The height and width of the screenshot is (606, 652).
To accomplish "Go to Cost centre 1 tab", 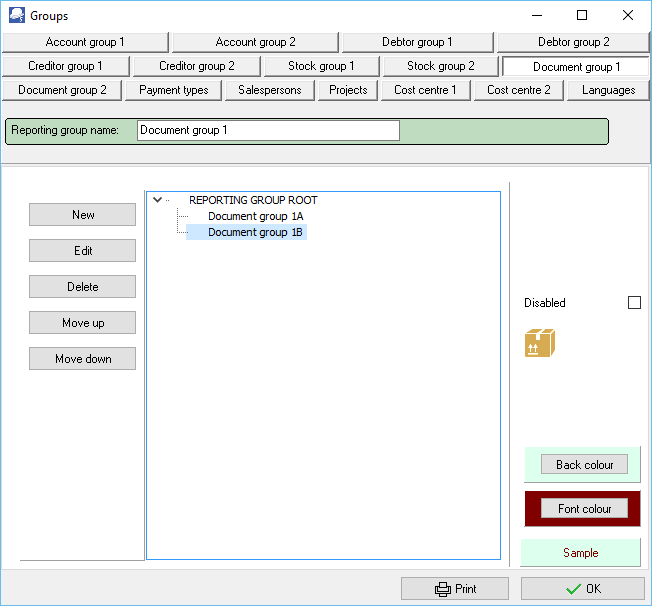I will [x=425, y=90].
